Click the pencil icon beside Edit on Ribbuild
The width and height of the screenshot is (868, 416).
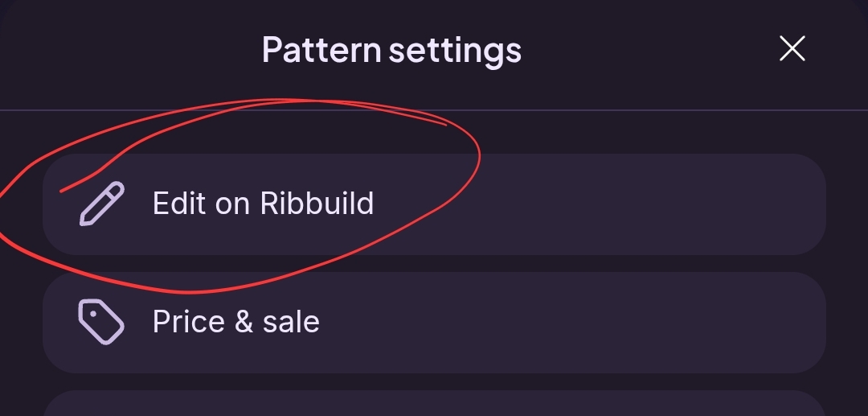[102, 204]
